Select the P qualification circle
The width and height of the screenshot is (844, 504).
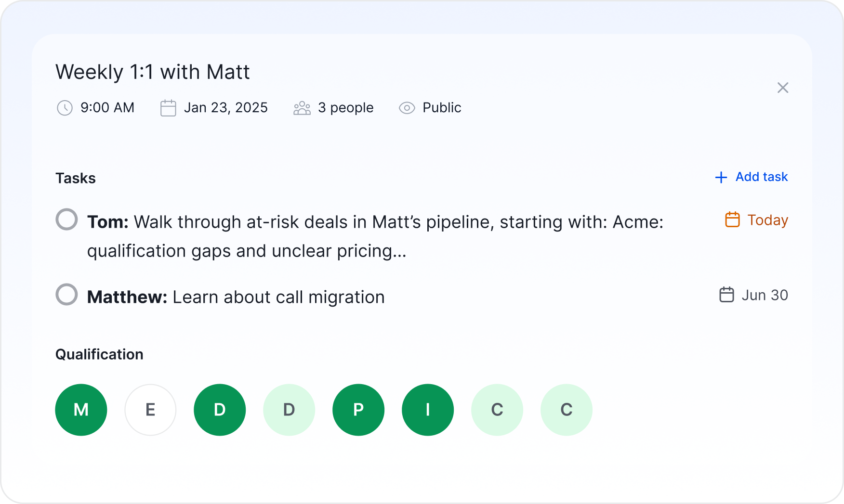(x=358, y=410)
